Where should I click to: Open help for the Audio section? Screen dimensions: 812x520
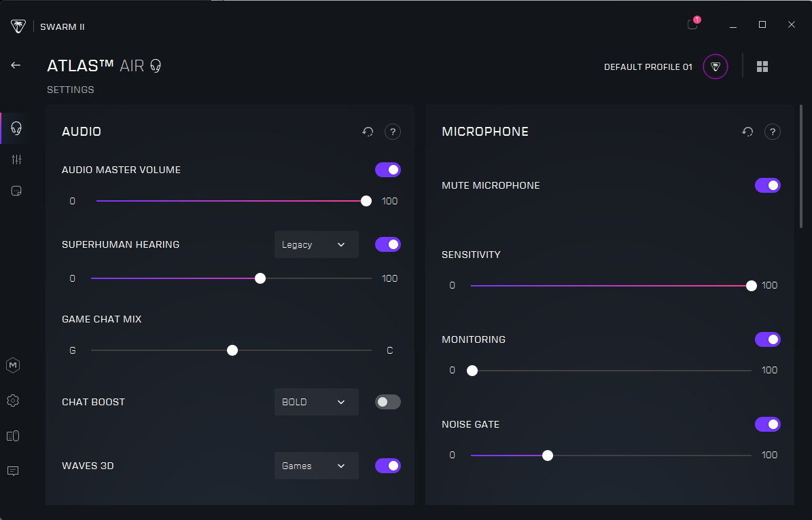(x=393, y=132)
